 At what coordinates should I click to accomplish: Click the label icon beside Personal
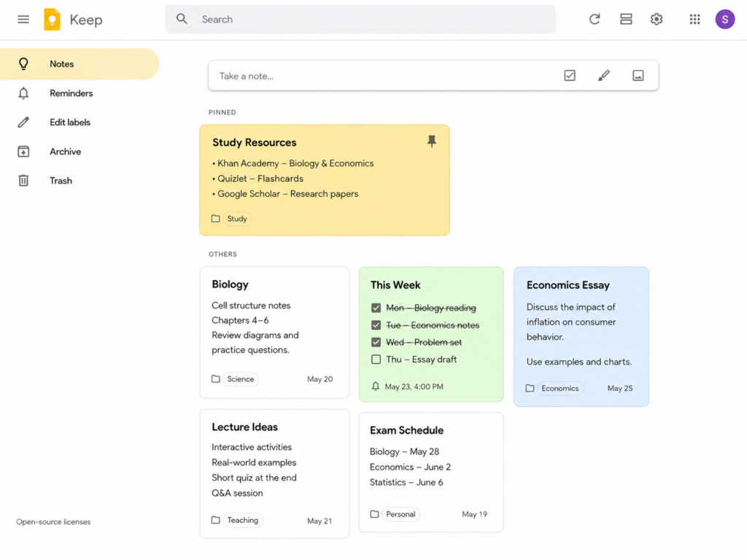coord(374,514)
